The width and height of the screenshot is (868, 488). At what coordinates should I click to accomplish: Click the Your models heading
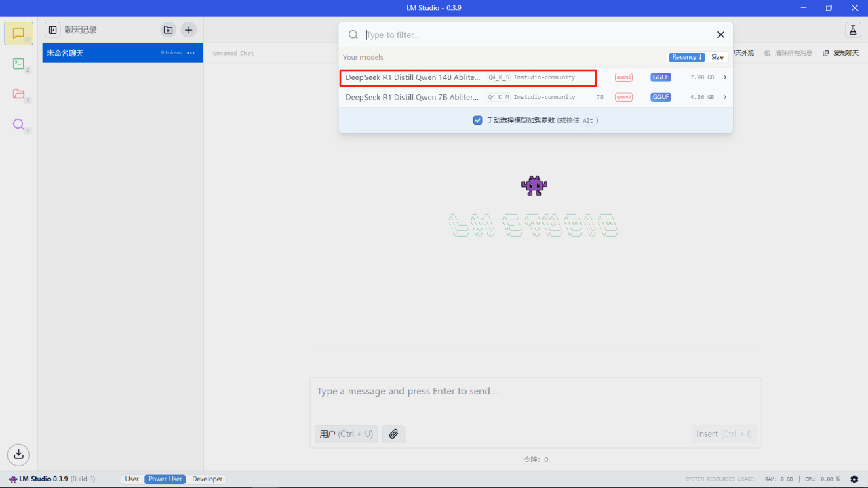coord(363,58)
